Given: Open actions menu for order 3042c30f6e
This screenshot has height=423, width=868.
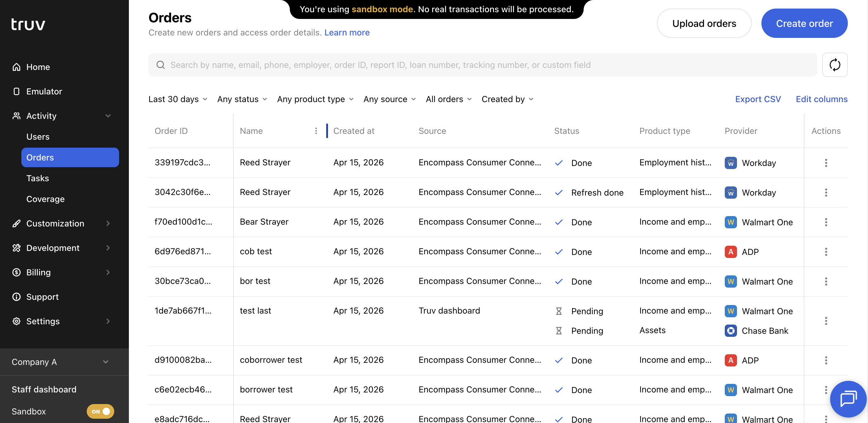Looking at the screenshot, I should (x=826, y=193).
